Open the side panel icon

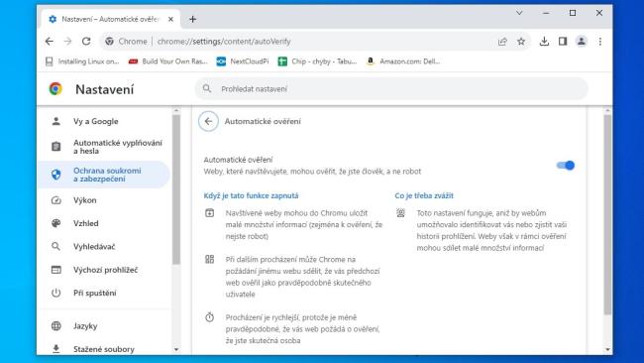pyautogui.click(x=563, y=41)
